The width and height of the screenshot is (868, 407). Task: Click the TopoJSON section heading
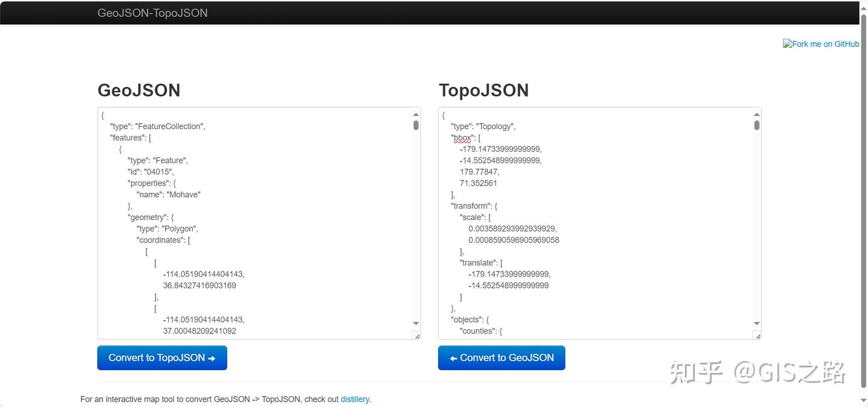click(483, 90)
